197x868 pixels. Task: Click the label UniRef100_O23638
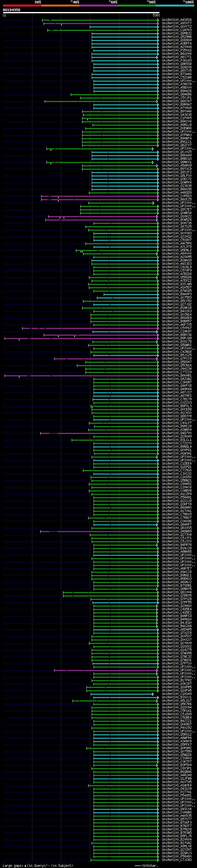point(176,186)
